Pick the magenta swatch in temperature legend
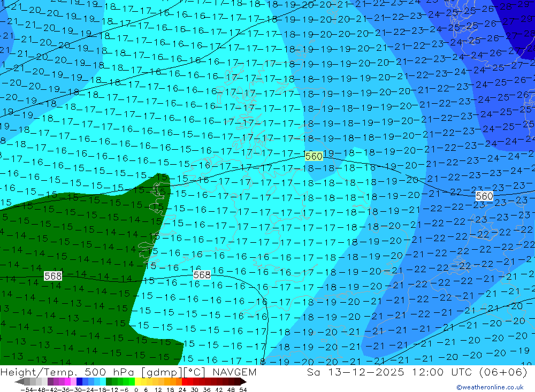Screen dimensions: 535x392 [67, 382]
